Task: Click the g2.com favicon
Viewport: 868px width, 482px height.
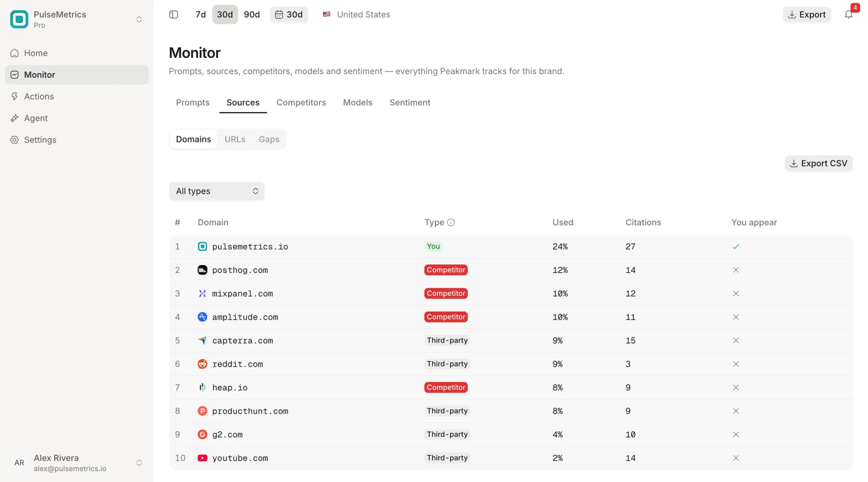Action: pos(203,435)
